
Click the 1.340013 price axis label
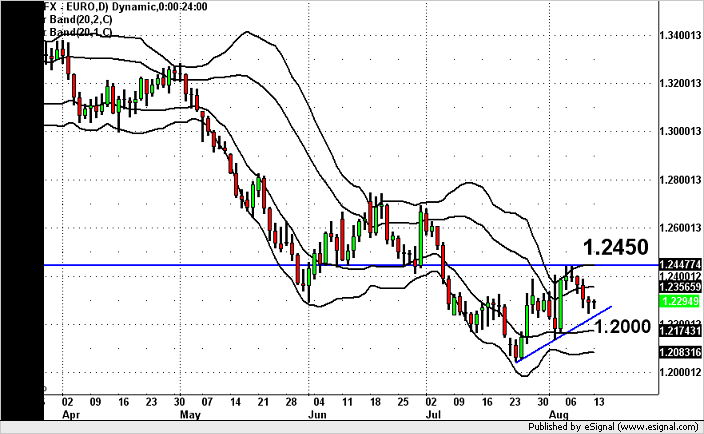pyautogui.click(x=680, y=35)
